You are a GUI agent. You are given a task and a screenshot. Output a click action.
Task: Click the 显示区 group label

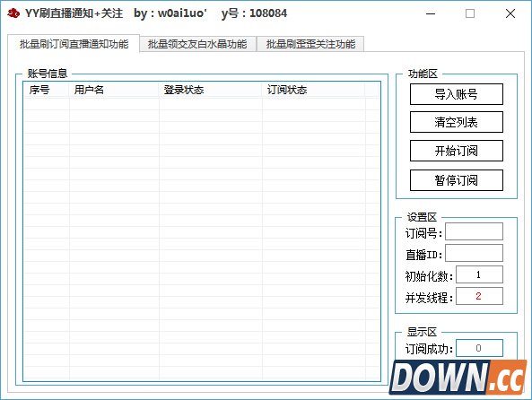click(422, 332)
